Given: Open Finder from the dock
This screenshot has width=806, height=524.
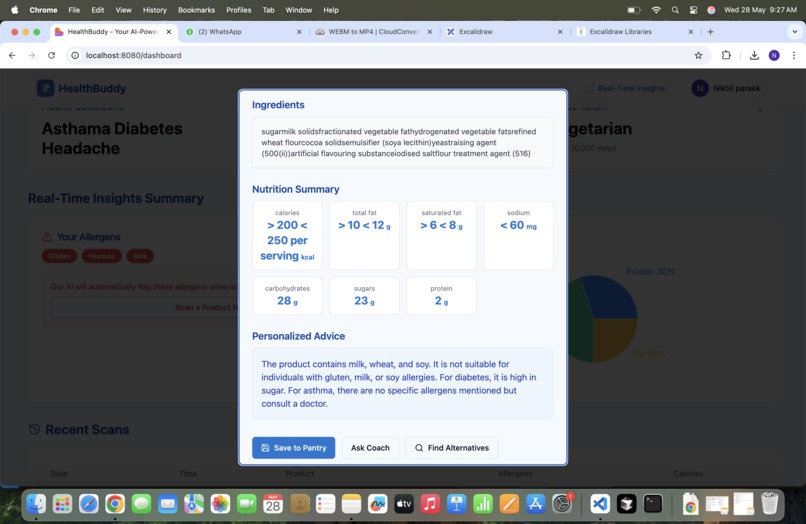Looking at the screenshot, I should pyautogui.click(x=36, y=504).
